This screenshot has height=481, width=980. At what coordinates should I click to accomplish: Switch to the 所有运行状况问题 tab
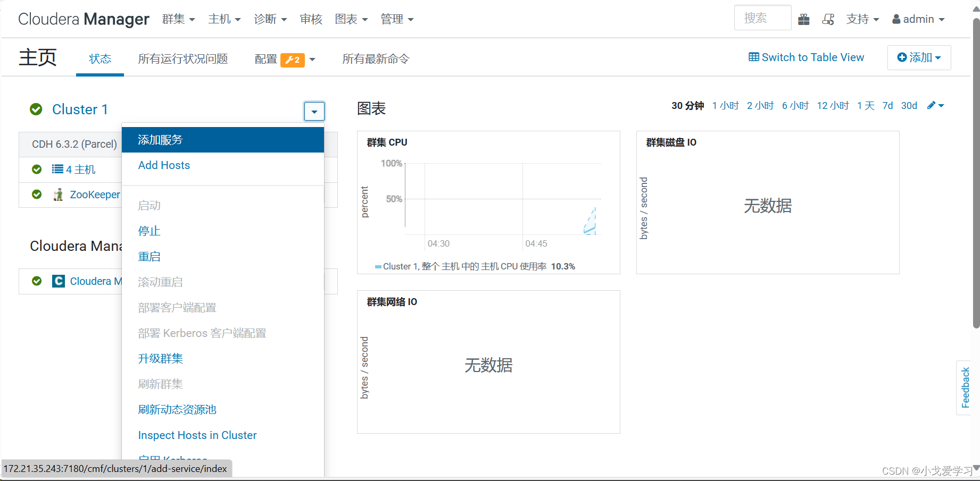click(183, 59)
